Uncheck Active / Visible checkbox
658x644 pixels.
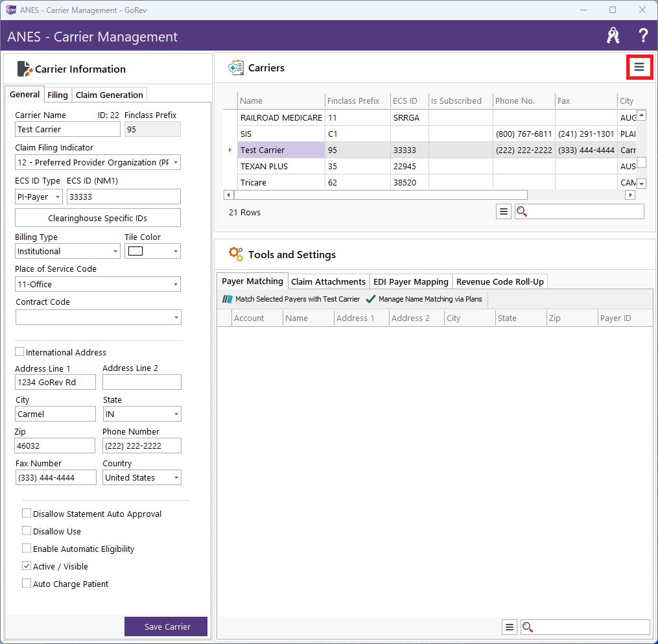coord(27,566)
